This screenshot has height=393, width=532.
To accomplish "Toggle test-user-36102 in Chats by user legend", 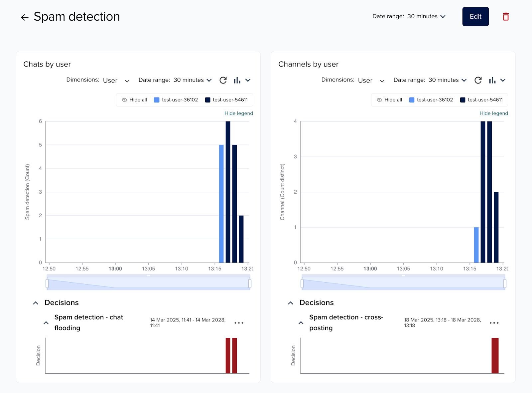I will click(x=176, y=99).
